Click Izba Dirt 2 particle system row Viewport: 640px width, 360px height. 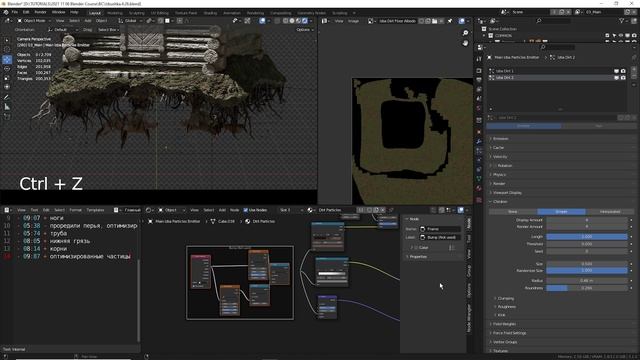pyautogui.click(x=558, y=78)
